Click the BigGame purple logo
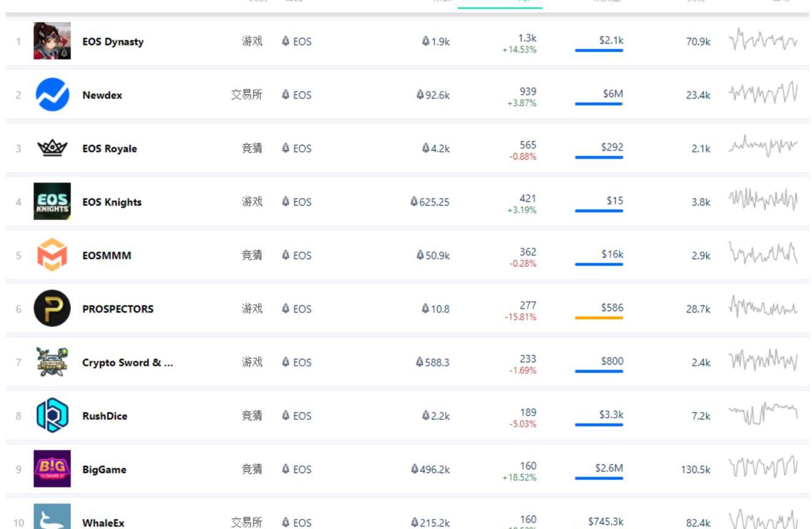The width and height of the screenshot is (812, 529). [x=52, y=469]
